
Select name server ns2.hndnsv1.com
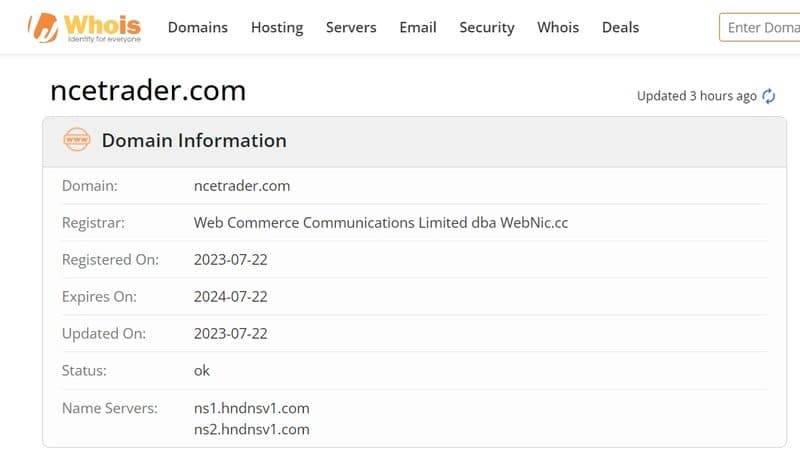pos(252,429)
